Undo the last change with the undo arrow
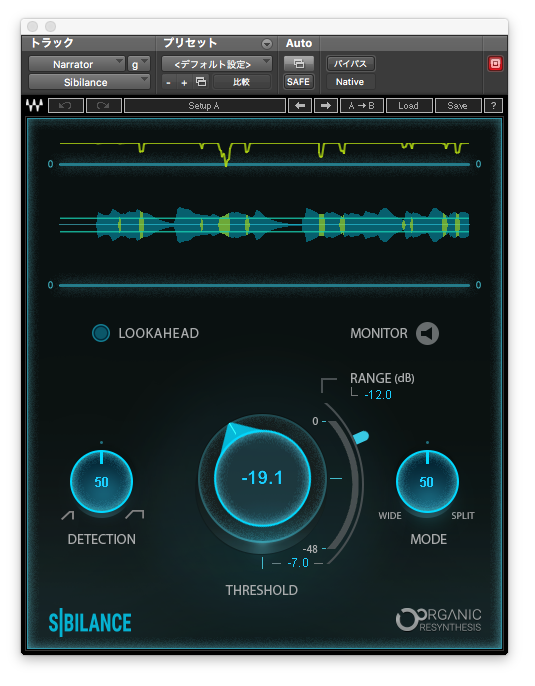 pyautogui.click(x=66, y=106)
